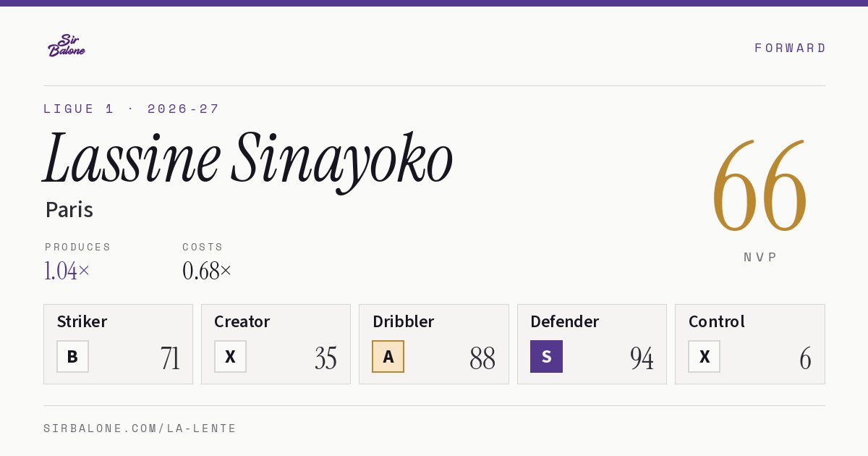Click the team name Paris
Image resolution: width=868 pixels, height=456 pixels.
pos(69,210)
